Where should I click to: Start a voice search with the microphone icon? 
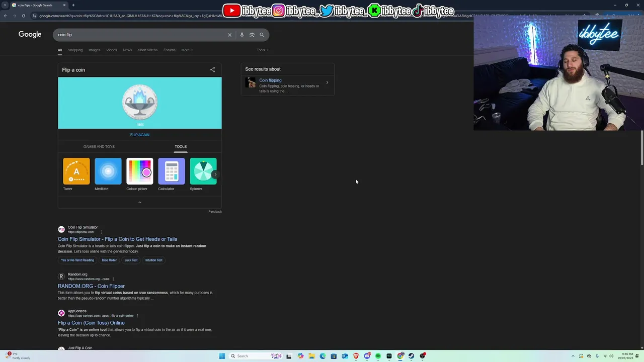tap(242, 35)
